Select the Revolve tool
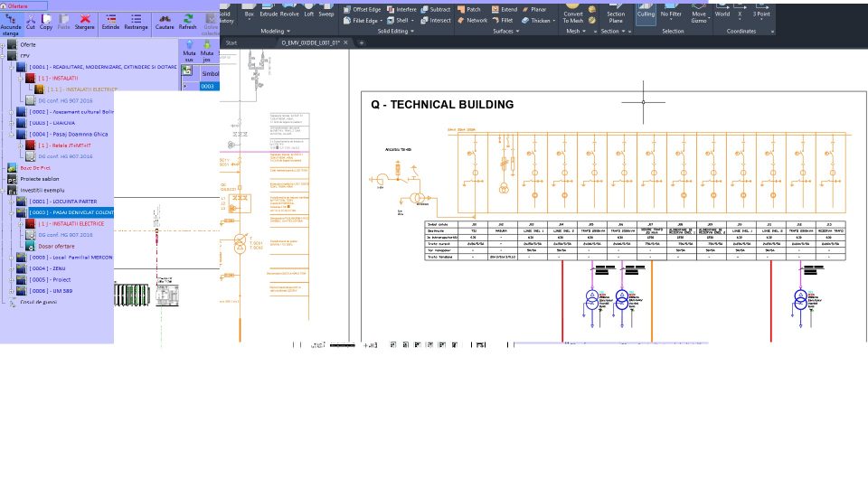This screenshot has height=488, width=868. point(289,11)
